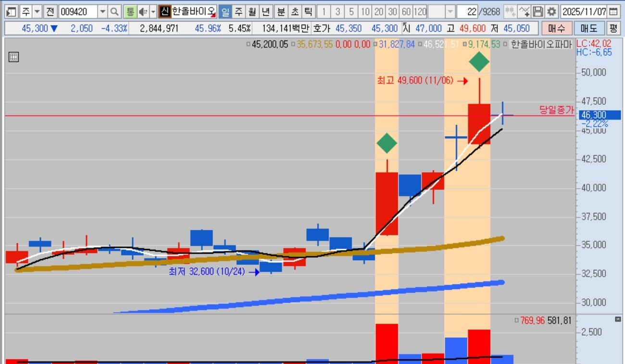This screenshot has height=364, width=625.
Task: Click the speaker sound icon
Action: pyautogui.click(x=143, y=12)
